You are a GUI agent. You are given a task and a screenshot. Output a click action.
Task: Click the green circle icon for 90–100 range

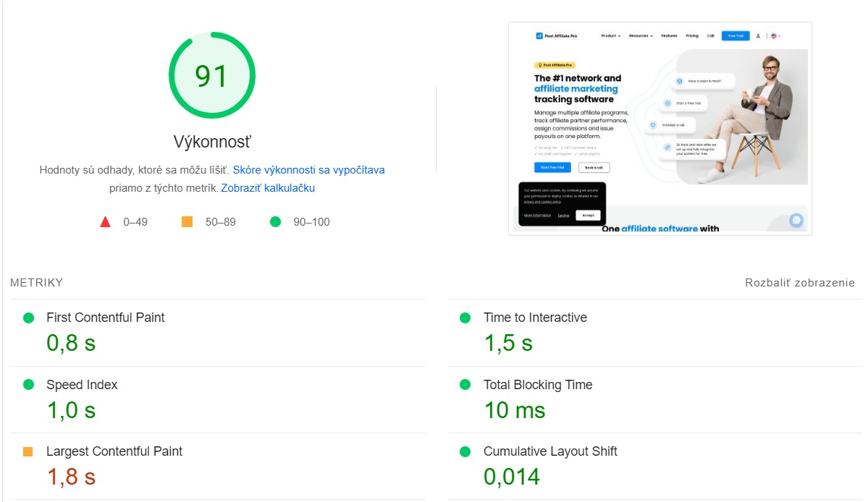(275, 222)
